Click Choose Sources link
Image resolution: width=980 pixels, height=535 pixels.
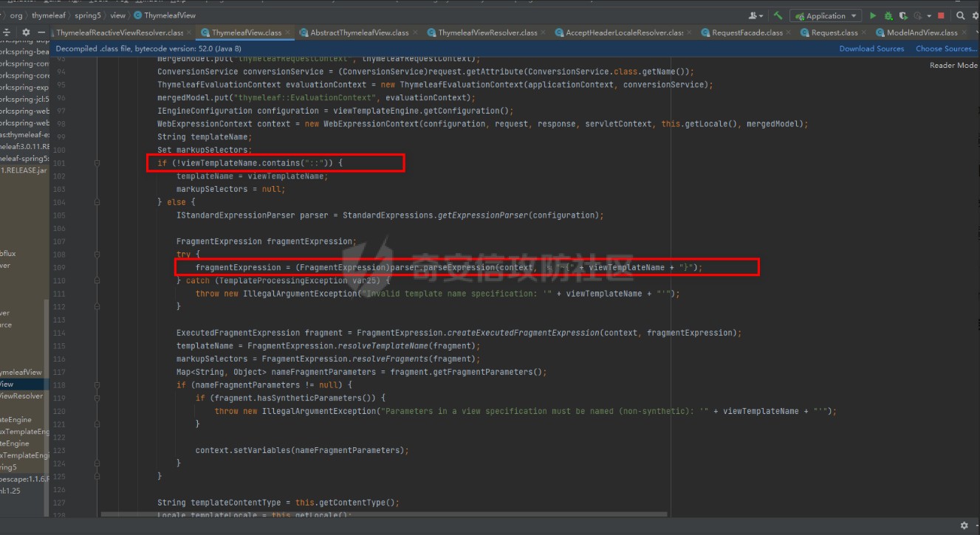pos(946,49)
